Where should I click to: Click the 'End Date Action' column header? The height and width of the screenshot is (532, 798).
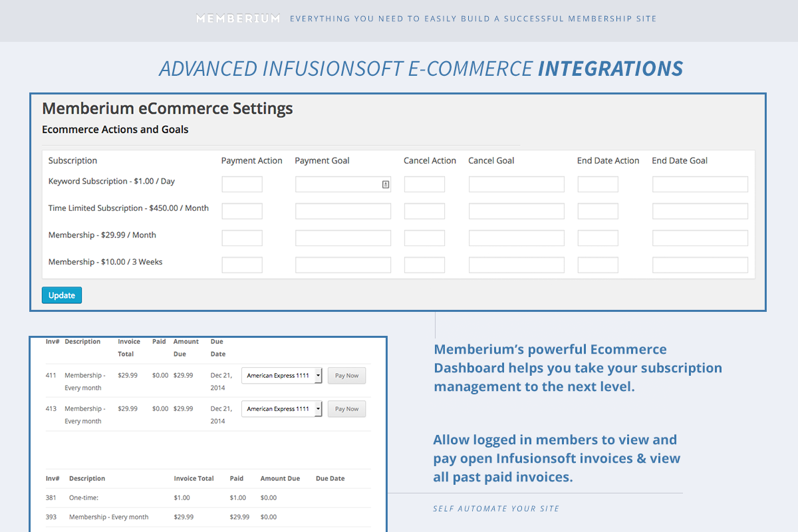tap(608, 160)
